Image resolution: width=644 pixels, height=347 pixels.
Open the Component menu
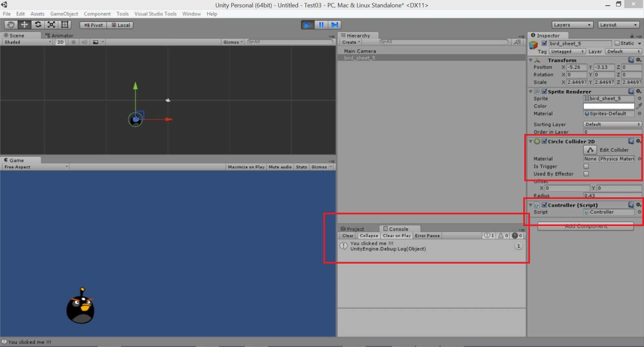[x=97, y=14]
